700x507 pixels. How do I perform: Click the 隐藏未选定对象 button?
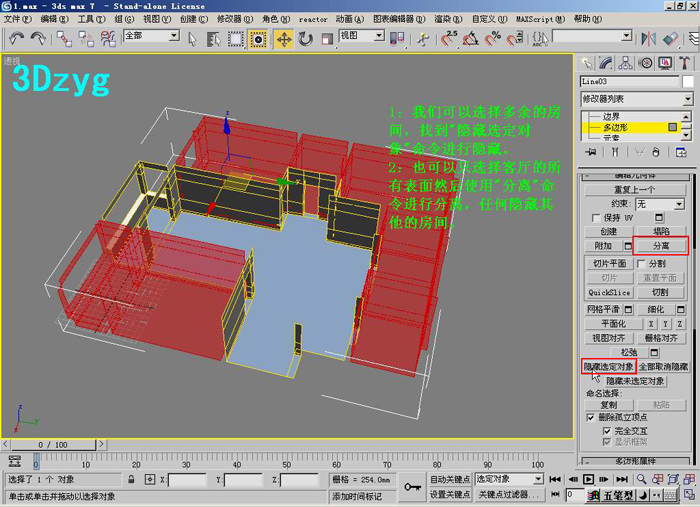pos(635,382)
